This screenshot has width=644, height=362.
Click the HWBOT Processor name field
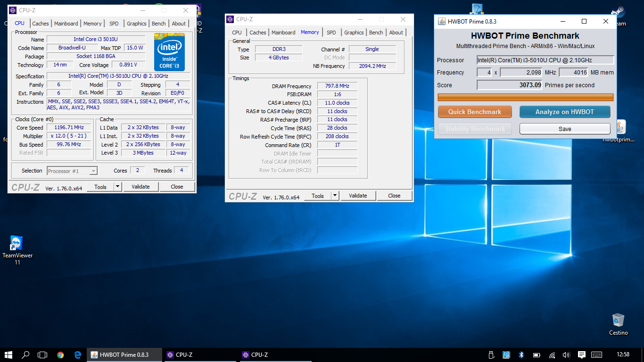click(545, 60)
